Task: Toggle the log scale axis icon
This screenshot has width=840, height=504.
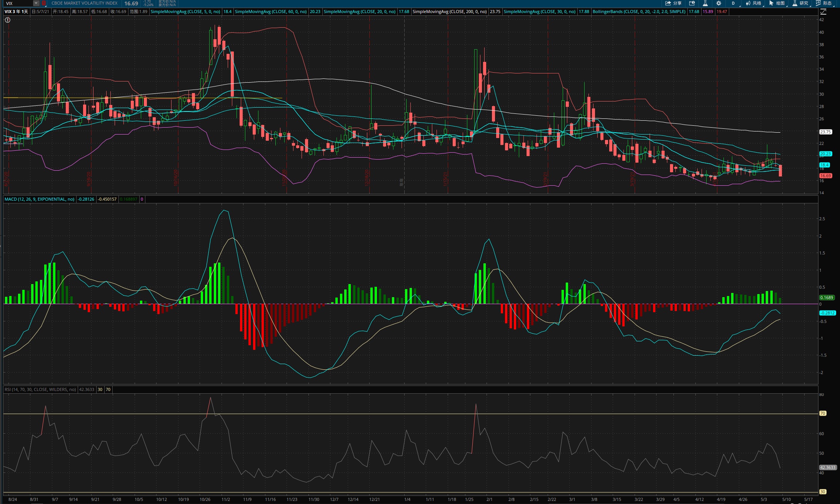Action: tap(823, 12)
